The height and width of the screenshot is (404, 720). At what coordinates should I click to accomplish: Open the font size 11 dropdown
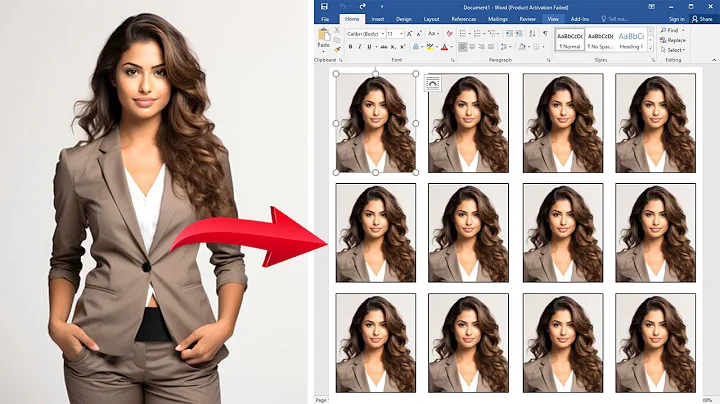click(401, 34)
